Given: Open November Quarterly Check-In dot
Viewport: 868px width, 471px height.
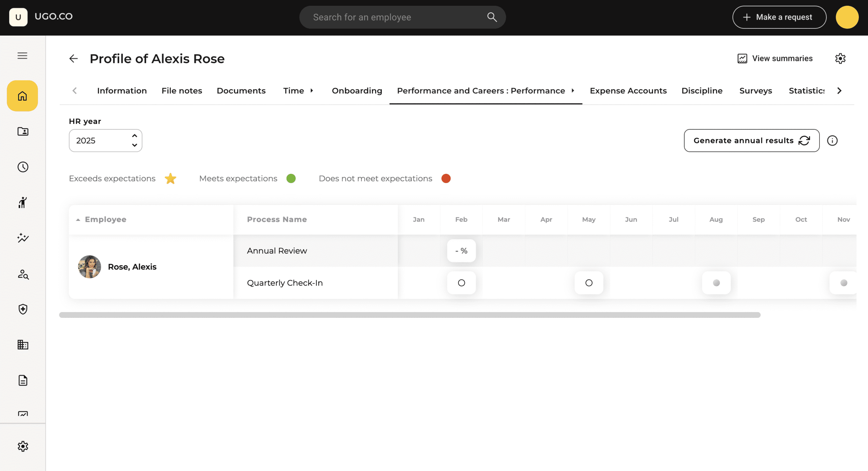Looking at the screenshot, I should [843, 283].
